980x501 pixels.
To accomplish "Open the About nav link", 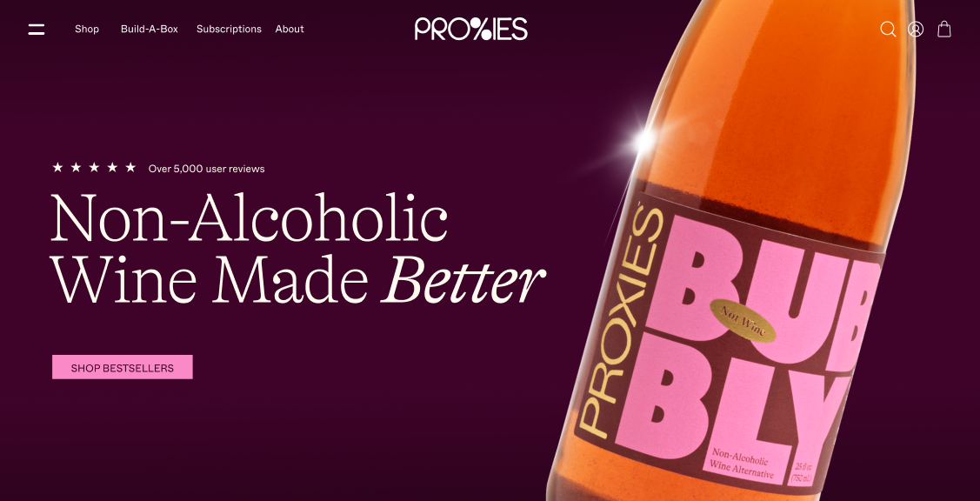I will [x=290, y=29].
